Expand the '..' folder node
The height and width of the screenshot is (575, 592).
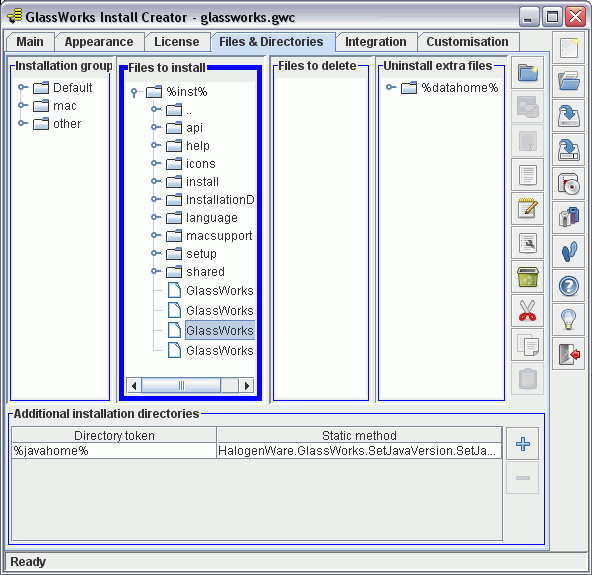tap(155, 109)
